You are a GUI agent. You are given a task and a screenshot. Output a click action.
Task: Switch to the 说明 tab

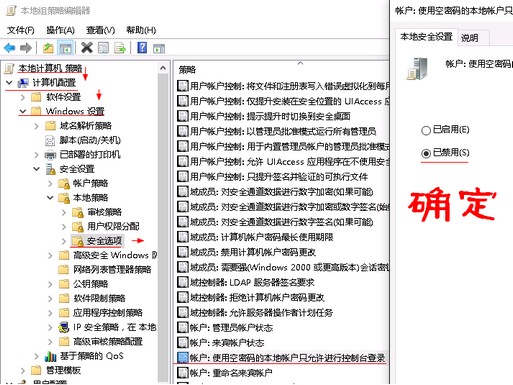click(469, 38)
